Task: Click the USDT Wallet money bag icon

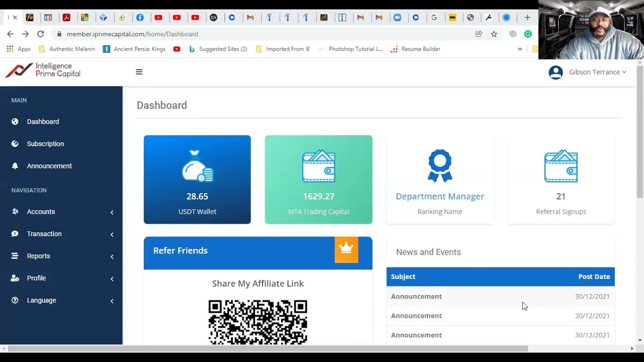Action: 197,166
